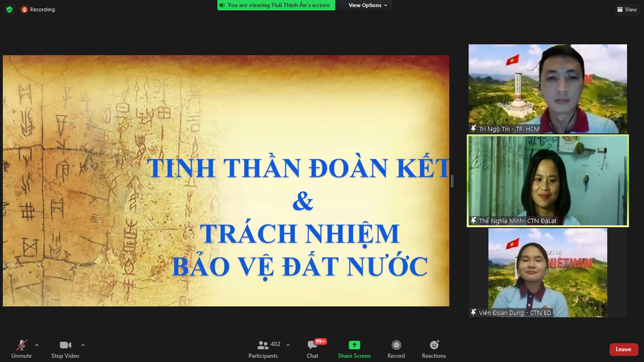Click slide text TRÁCH NHIỆM
The height and width of the screenshot is (362, 644).
(x=300, y=234)
